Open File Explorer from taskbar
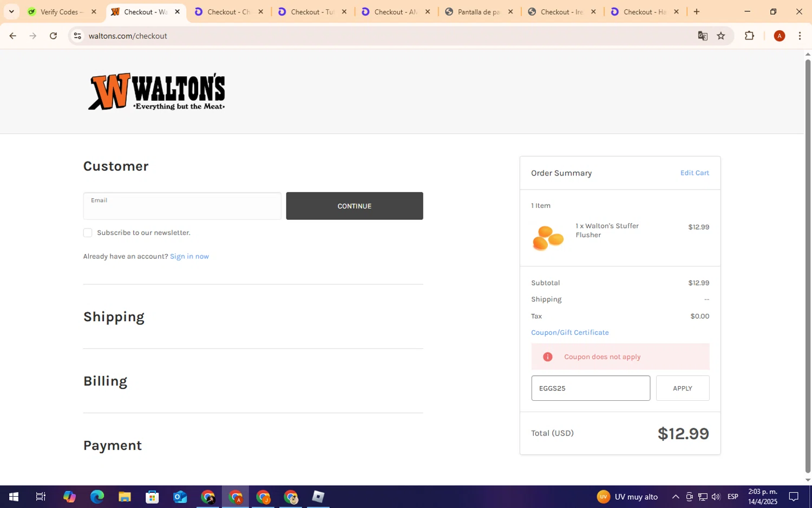 125,497
